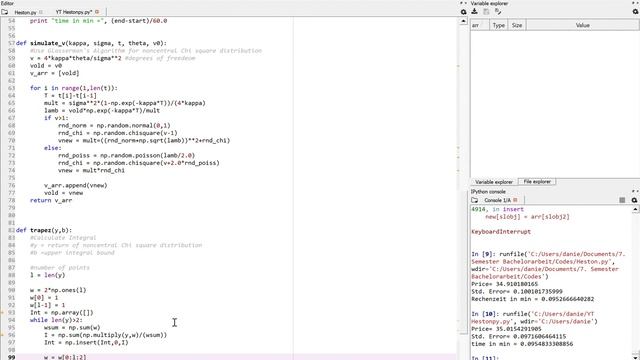Image resolution: width=640 pixels, height=360 pixels.
Task: Click line number 99 in the editor gutter
Action: click(x=11, y=357)
